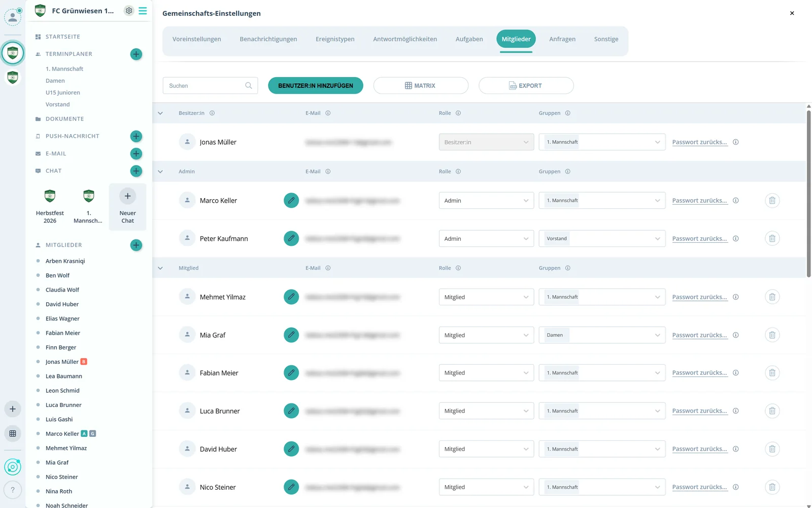The image size is (812, 508).
Task: Show info icon next to Rolle in Besitzer:in header
Action: pos(458,113)
